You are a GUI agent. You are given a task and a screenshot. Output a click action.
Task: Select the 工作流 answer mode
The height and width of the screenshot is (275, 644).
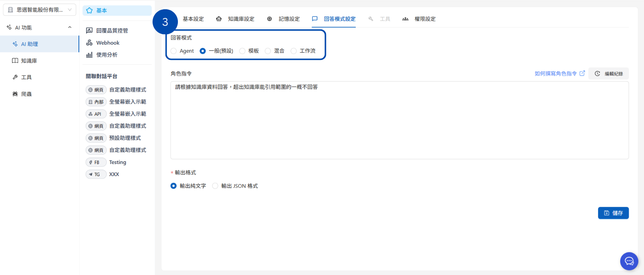(x=294, y=51)
